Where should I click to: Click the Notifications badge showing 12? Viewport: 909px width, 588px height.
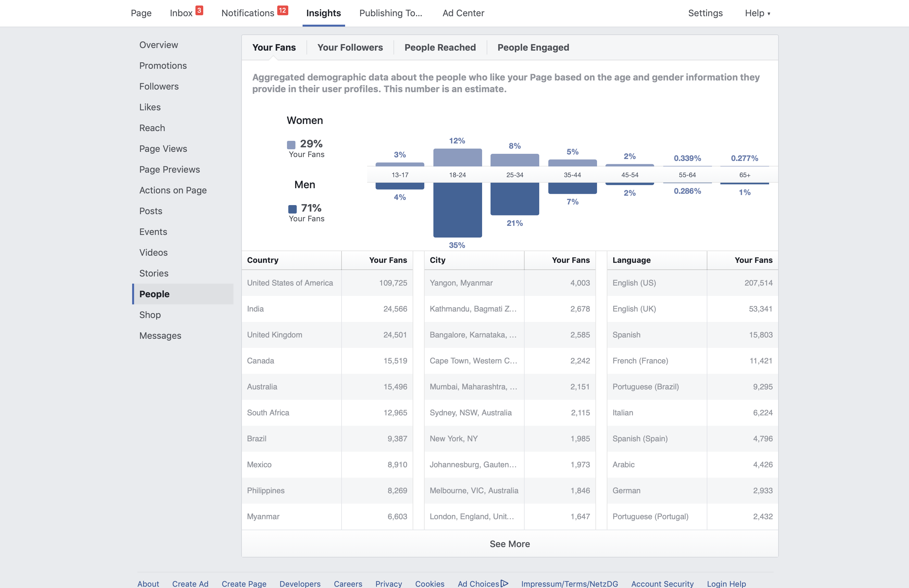[x=282, y=10]
